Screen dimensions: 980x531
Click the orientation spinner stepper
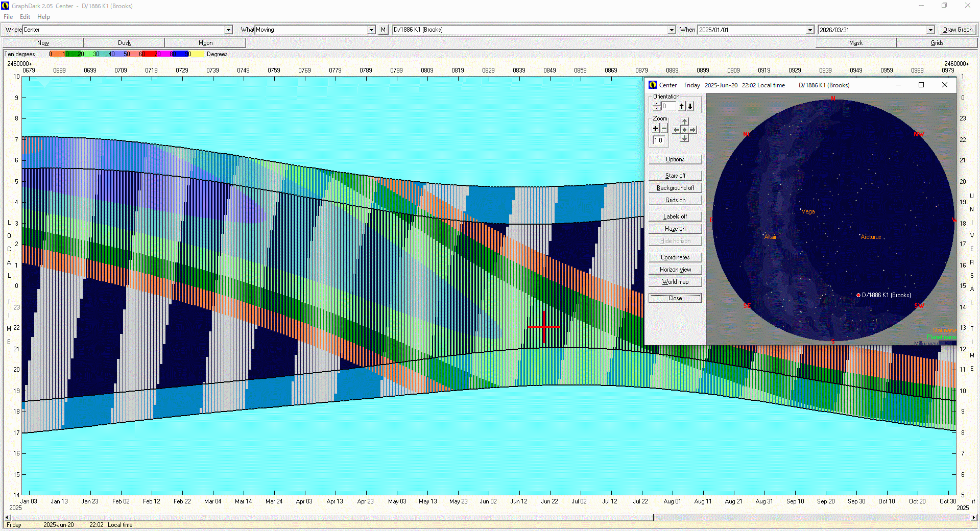coord(657,106)
